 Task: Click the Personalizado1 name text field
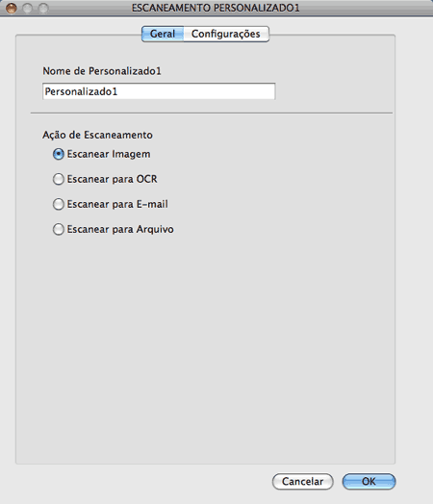(159, 91)
